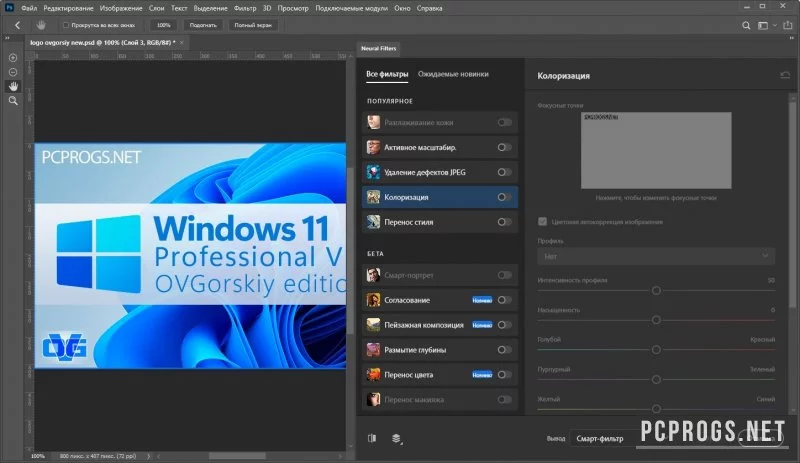Open the Файл menu

pos(29,8)
